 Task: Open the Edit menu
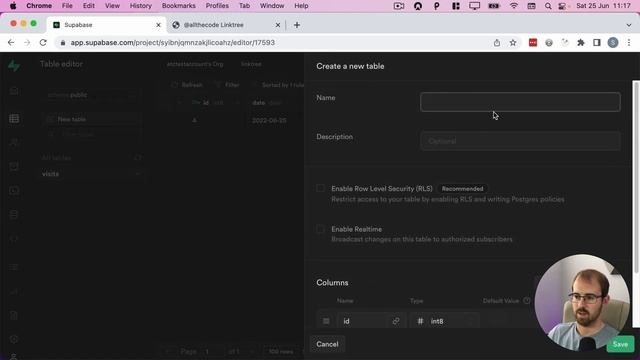pyautogui.click(x=89, y=6)
